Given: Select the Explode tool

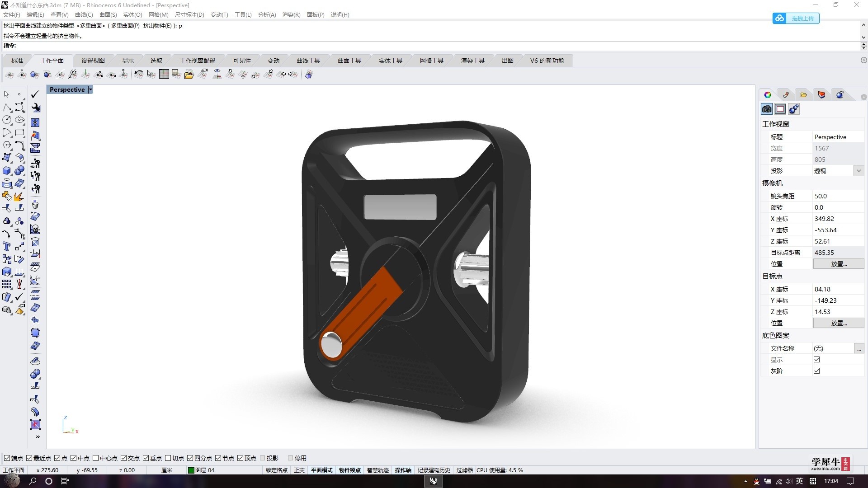Looking at the screenshot, I should pyautogui.click(x=19, y=196).
